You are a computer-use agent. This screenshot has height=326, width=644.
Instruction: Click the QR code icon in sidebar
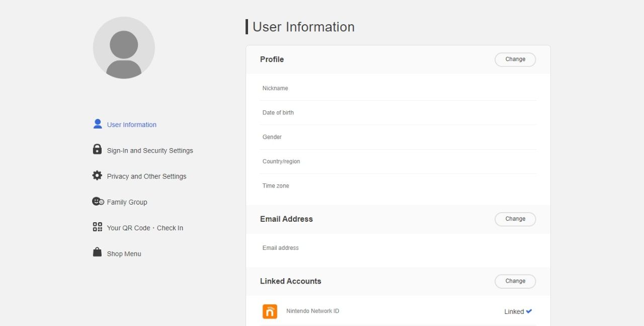coord(97,227)
